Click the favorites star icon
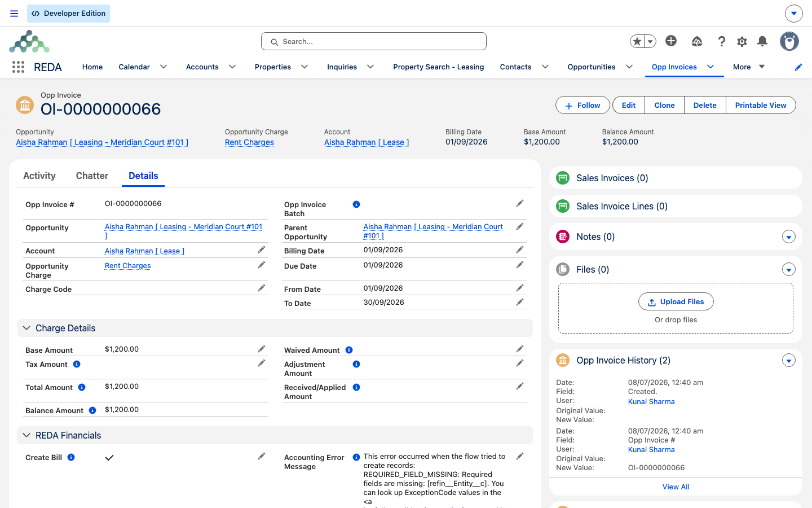The width and height of the screenshot is (812, 508). [637, 41]
